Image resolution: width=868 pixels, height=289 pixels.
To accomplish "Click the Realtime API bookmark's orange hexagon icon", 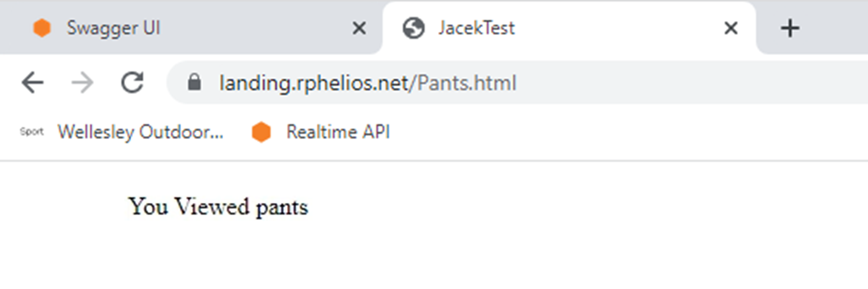I will (261, 132).
